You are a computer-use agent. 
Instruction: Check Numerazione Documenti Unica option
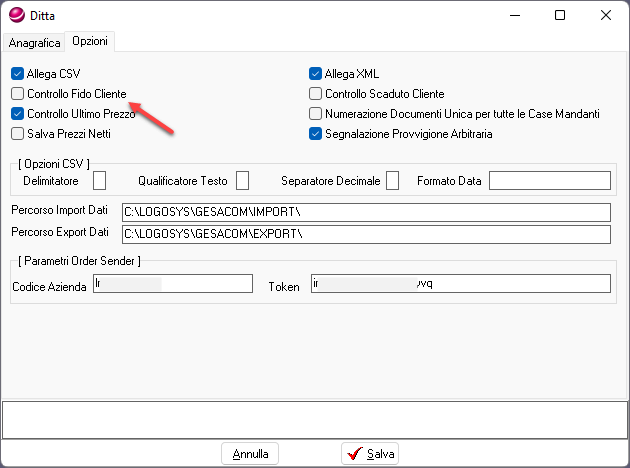coord(316,113)
